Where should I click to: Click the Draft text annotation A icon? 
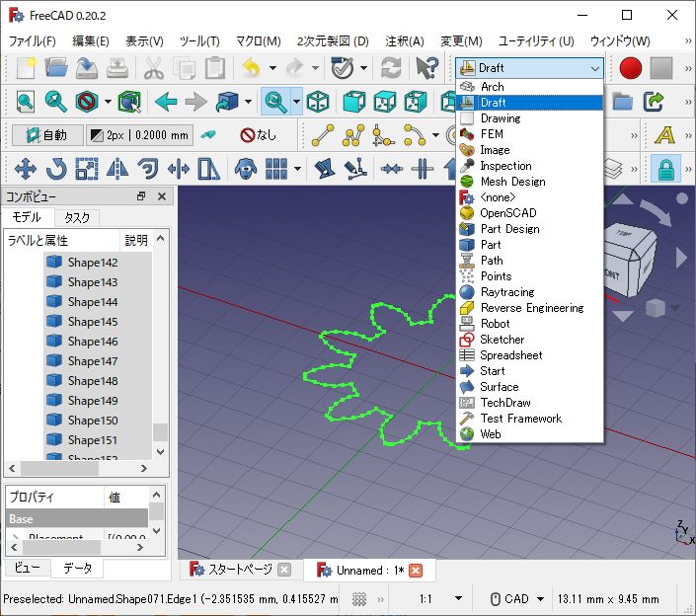pyautogui.click(x=664, y=135)
